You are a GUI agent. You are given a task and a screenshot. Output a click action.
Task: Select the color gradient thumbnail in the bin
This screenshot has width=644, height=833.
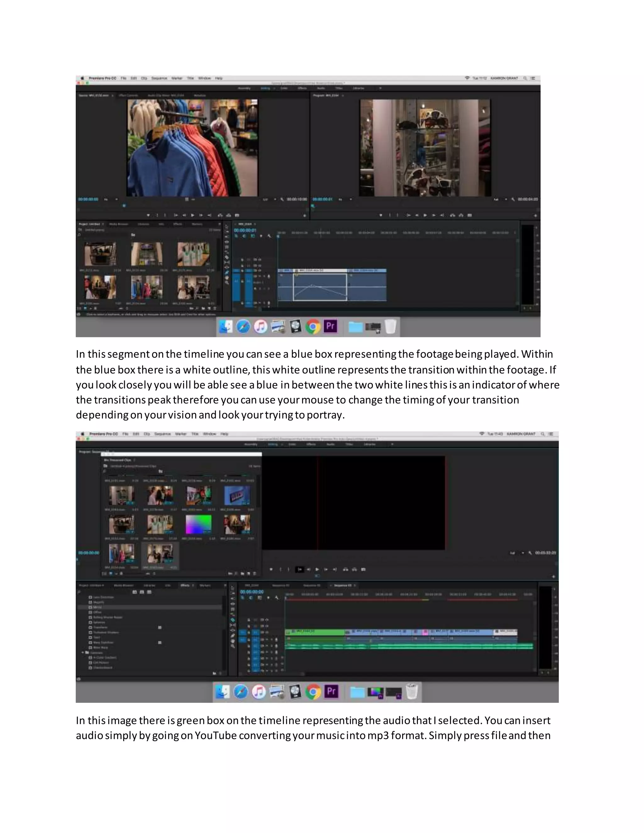tap(198, 524)
